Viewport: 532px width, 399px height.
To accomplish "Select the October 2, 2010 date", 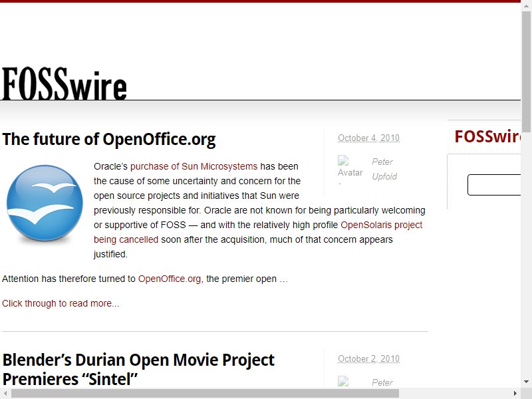I will point(368,358).
